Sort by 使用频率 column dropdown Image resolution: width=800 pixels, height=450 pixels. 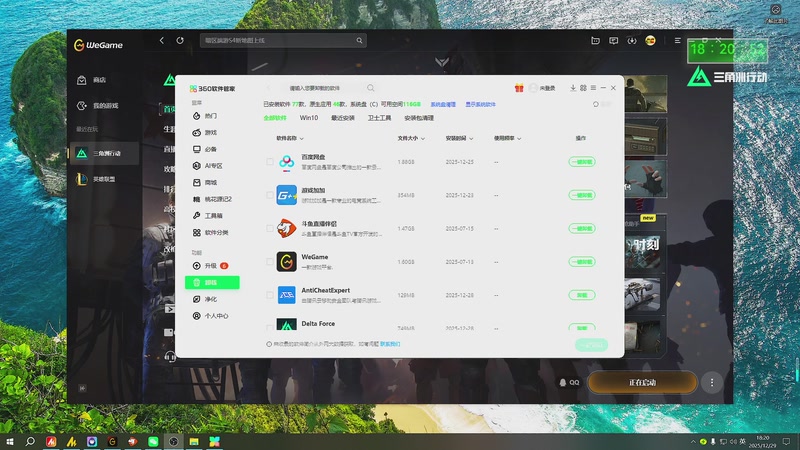click(507, 138)
